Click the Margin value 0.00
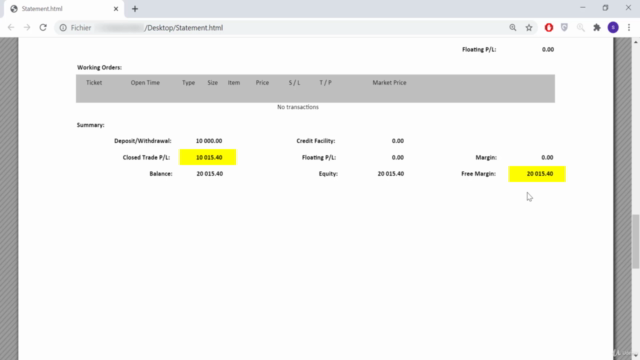The width and height of the screenshot is (640, 360). (547, 157)
